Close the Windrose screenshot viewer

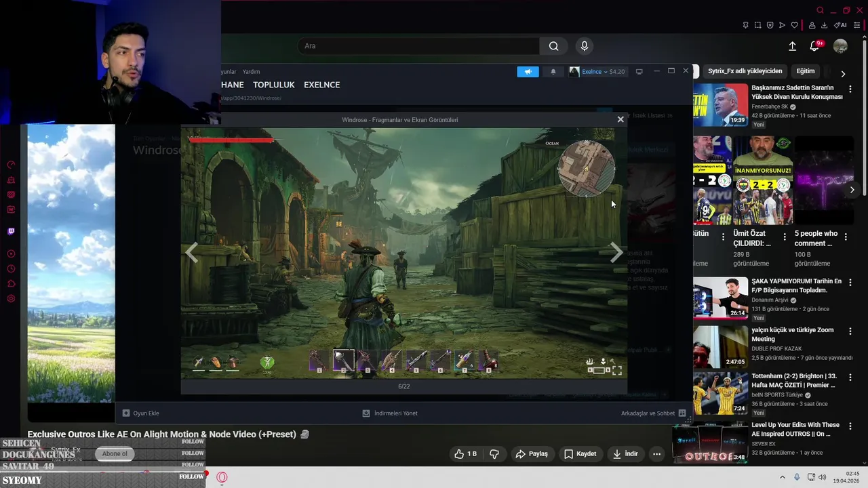620,119
